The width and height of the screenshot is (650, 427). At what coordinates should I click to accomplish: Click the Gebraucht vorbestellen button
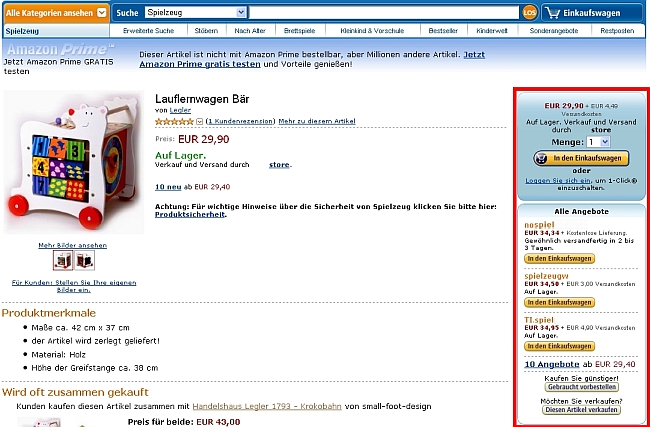[x=582, y=387]
